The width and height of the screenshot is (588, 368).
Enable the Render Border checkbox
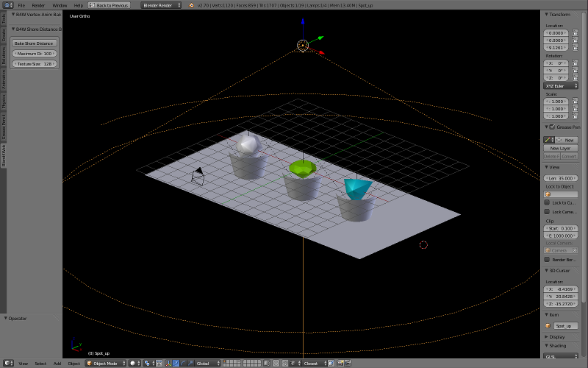coord(547,259)
